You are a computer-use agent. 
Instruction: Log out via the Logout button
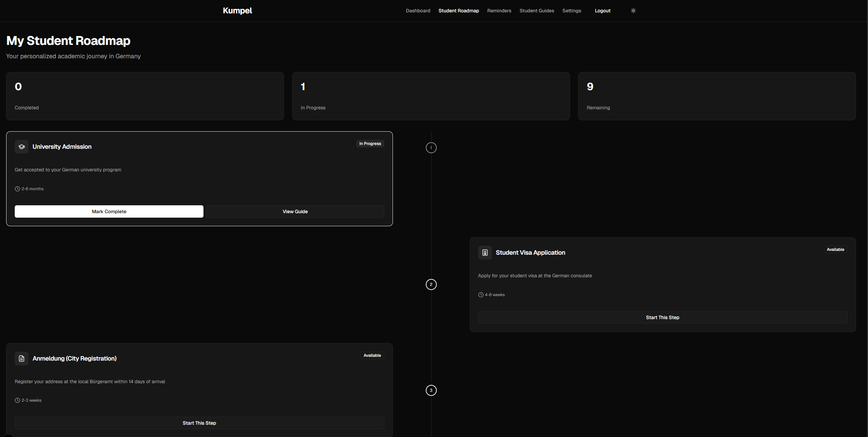point(603,11)
